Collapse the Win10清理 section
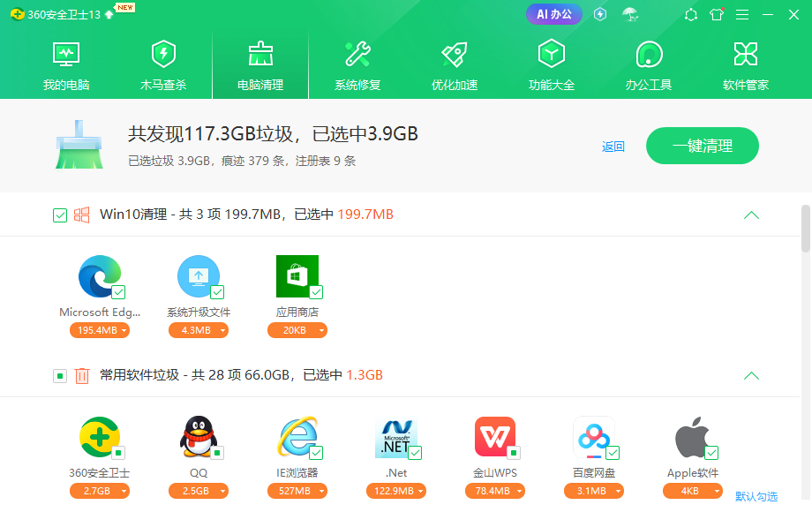The image size is (812, 512). 751,215
